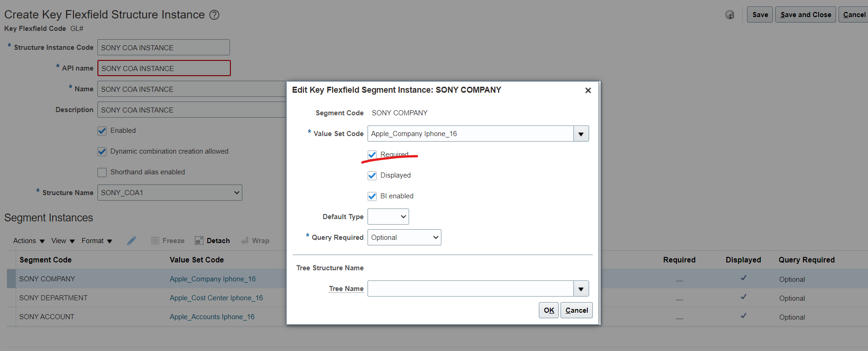The image size is (868, 351).
Task: Click the Wrap text icon
Action: click(245, 241)
